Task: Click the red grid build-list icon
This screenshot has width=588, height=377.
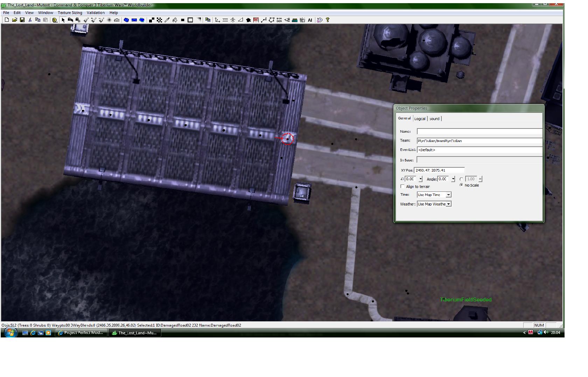Action: tap(256, 20)
